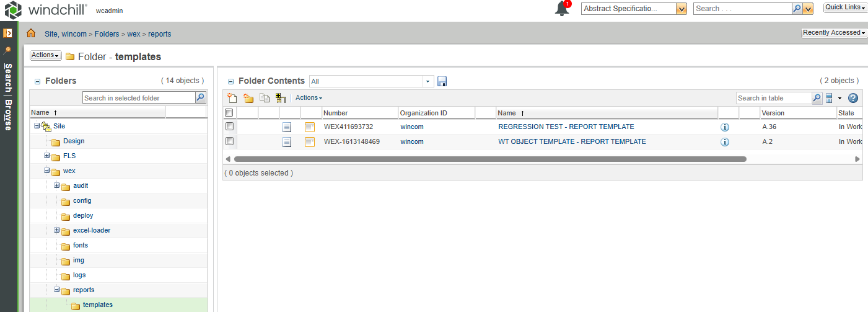The width and height of the screenshot is (868, 312).
Task: Click the folder icon beside the templates title
Action: tap(70, 57)
